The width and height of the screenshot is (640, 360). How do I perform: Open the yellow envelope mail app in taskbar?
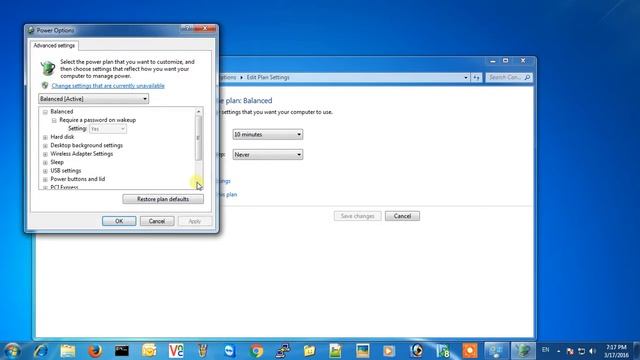(149, 351)
